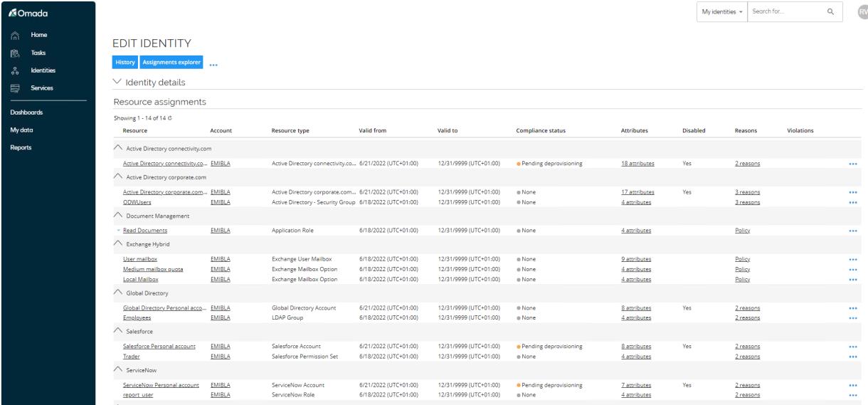The height and width of the screenshot is (405, 868).
Task: Open the Trader resource link
Action: [x=131, y=357]
